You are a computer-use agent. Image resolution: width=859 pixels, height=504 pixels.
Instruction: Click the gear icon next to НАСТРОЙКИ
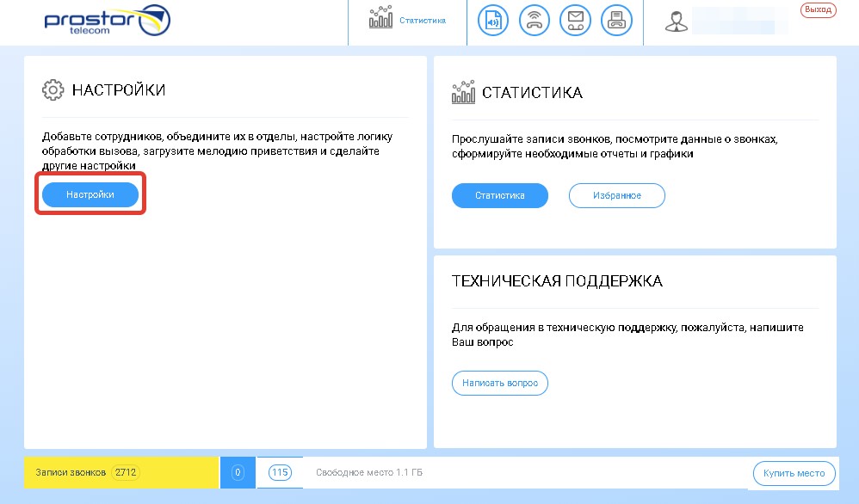point(53,89)
